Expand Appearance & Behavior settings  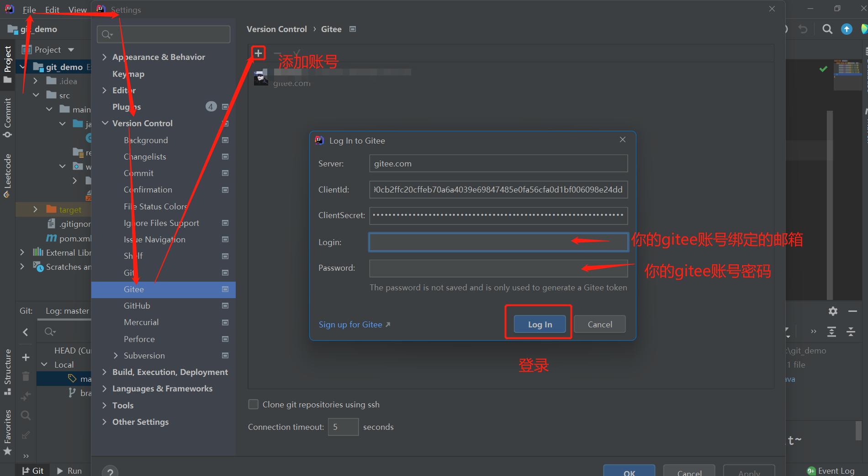point(104,57)
